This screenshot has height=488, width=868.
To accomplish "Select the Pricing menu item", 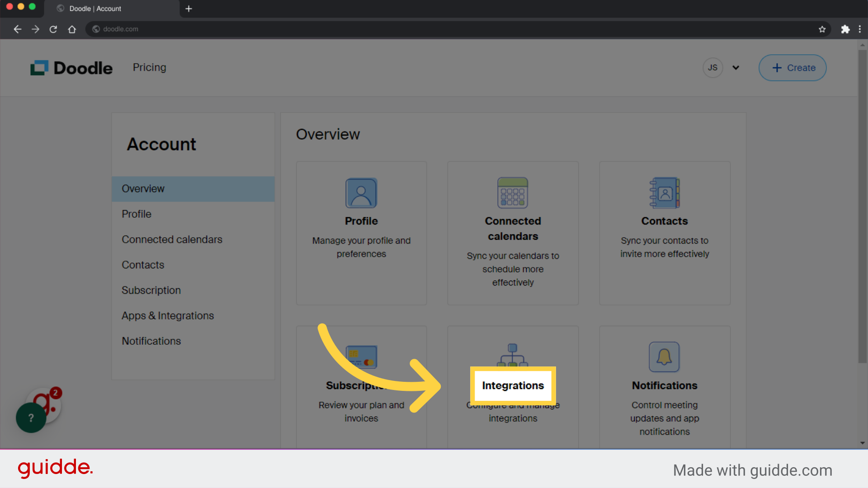I will 149,67.
